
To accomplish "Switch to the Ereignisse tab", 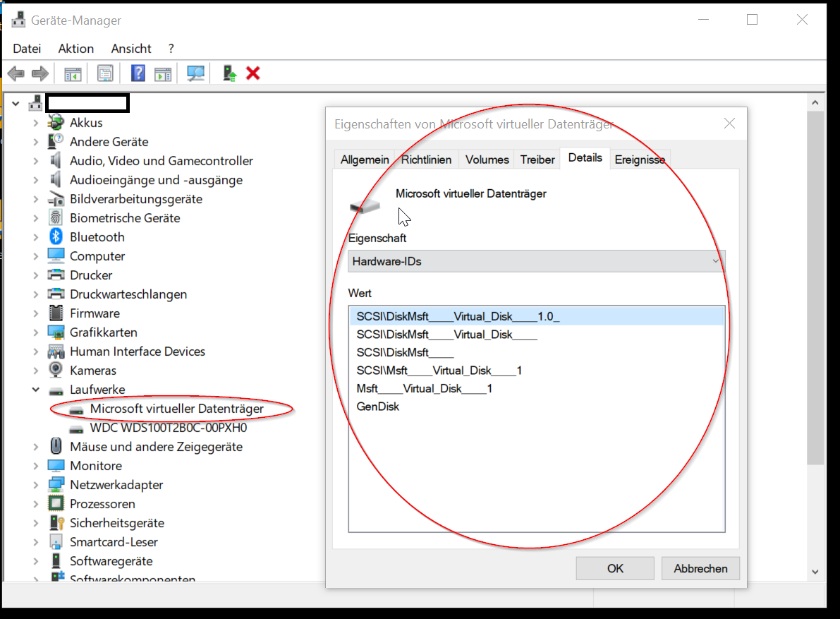I will tap(640, 160).
